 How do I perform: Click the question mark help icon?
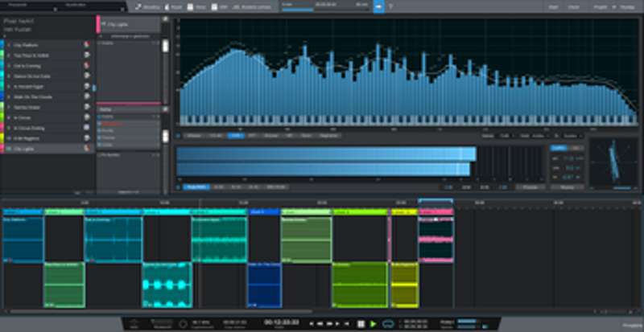(390, 6)
